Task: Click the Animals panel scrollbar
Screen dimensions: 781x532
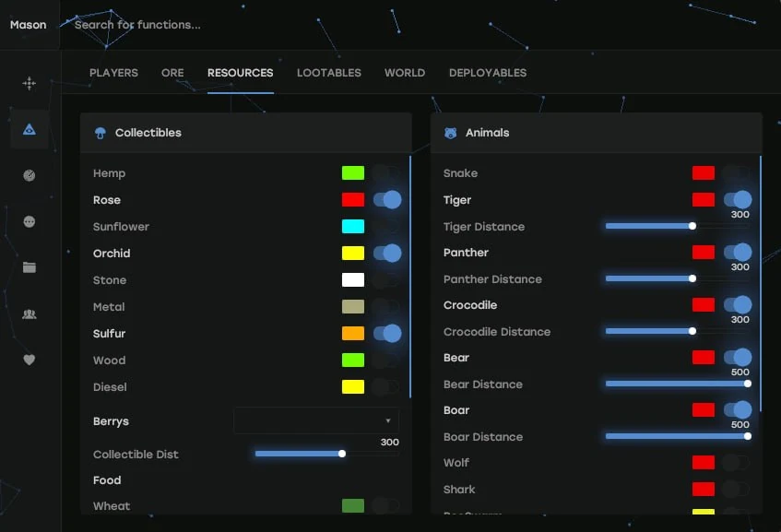Action: (761, 284)
